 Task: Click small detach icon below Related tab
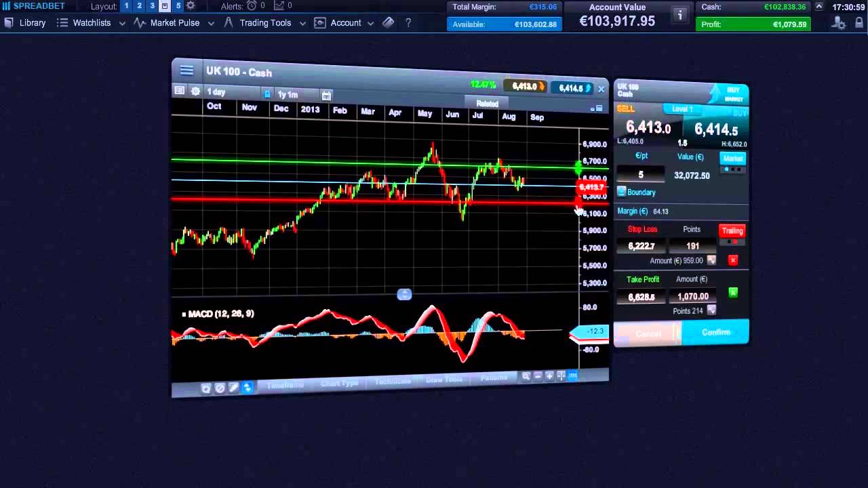click(595, 108)
